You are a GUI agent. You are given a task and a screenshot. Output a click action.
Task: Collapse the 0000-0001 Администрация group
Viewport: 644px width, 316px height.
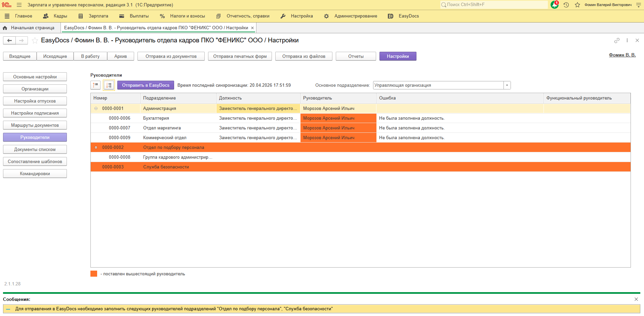point(96,109)
